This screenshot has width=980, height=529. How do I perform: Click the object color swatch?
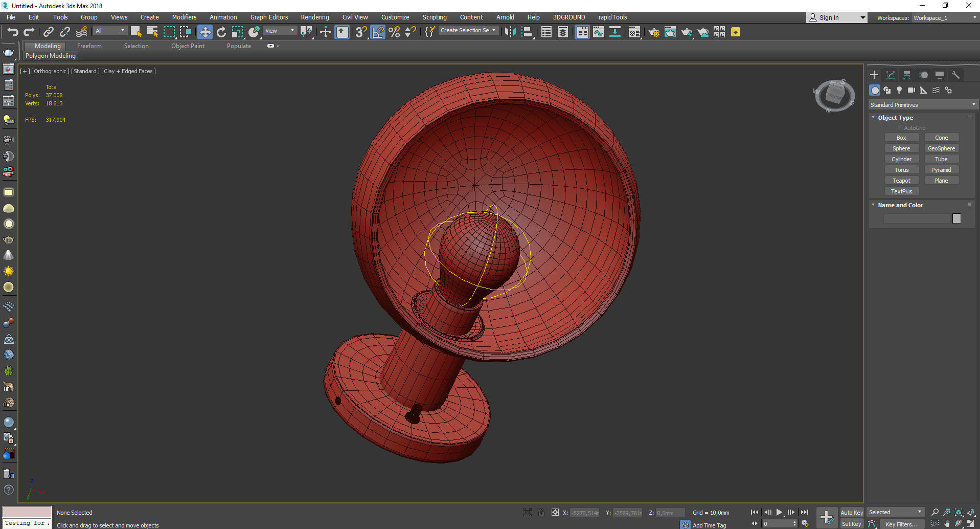click(x=956, y=218)
